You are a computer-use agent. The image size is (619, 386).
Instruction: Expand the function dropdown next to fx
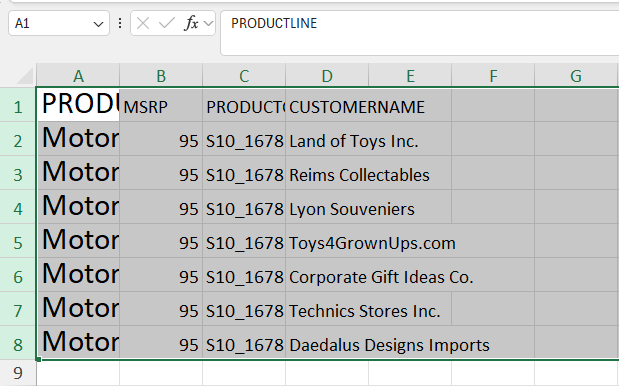[208, 24]
